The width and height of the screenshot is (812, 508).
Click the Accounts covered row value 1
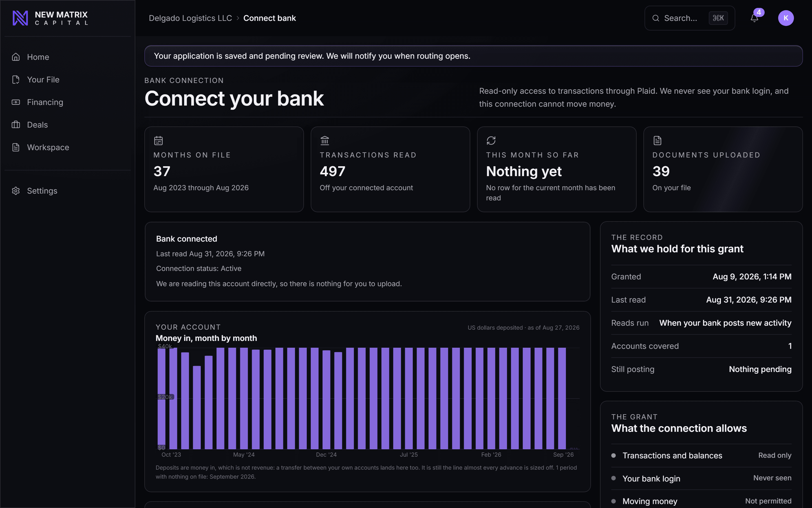[790, 346]
